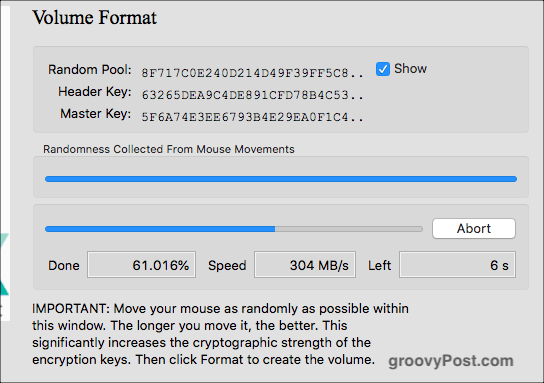544x383 pixels.
Task: Click the Header Key hex value
Action: [x=252, y=95]
